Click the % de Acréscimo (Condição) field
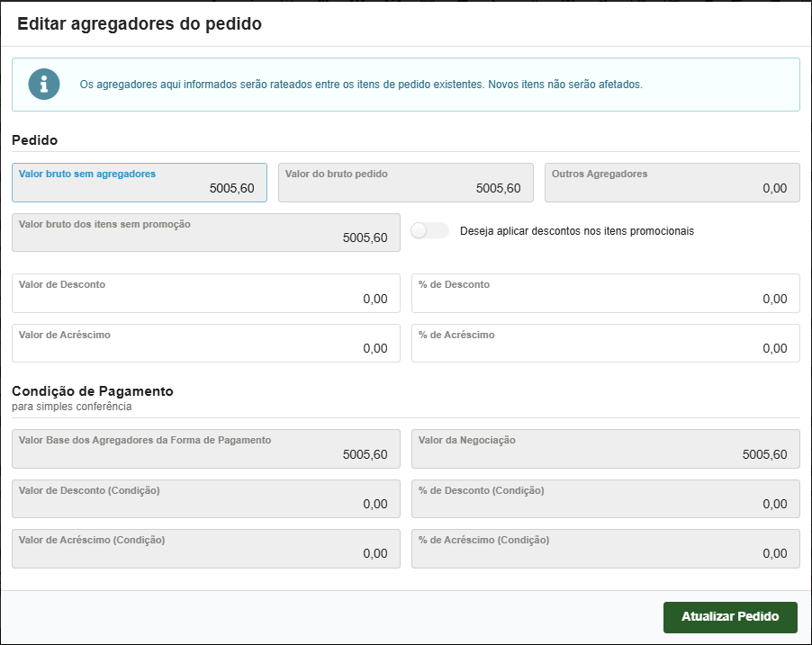Image resolution: width=812 pixels, height=645 pixels. pos(605,549)
